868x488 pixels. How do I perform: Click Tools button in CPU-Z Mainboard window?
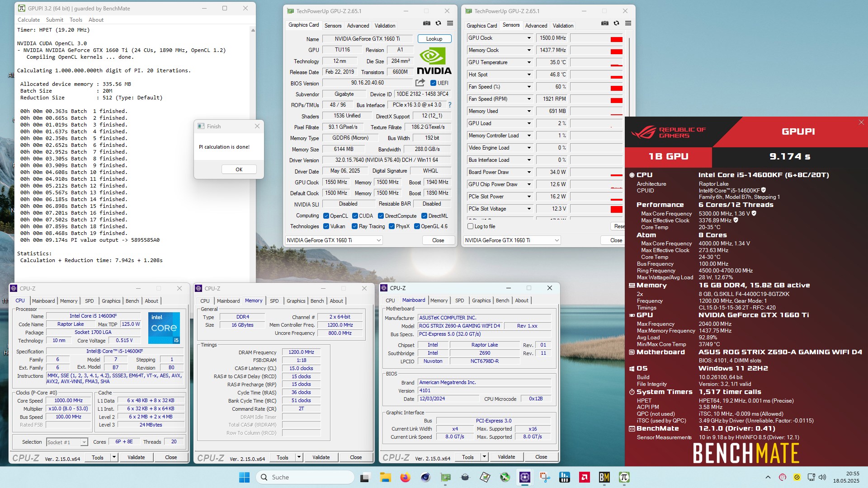tap(468, 457)
